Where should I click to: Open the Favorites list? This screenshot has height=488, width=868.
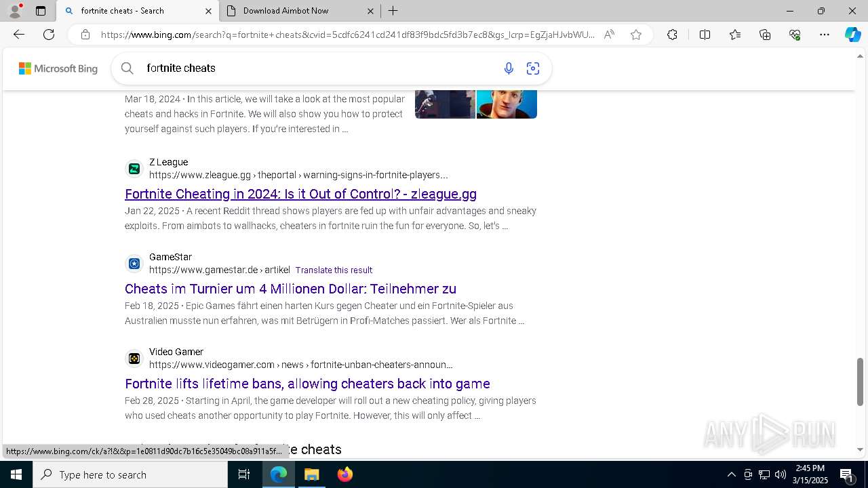(x=735, y=35)
